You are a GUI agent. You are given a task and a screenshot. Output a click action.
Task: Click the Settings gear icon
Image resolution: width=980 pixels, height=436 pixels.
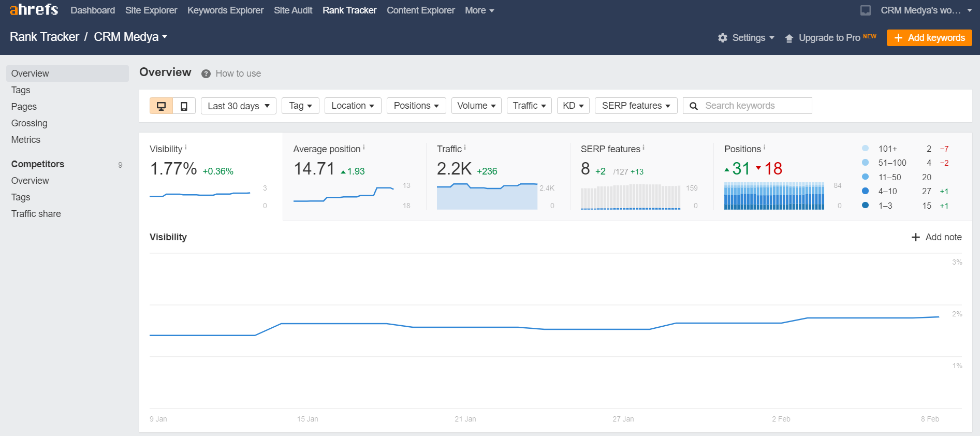(x=723, y=38)
